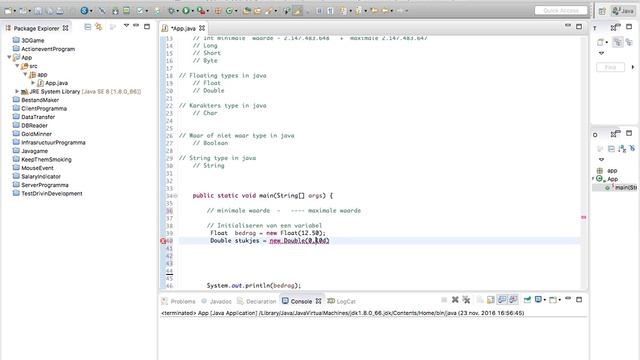Select the *App.java editor tab
The height and width of the screenshot is (360, 640).
(x=183, y=28)
